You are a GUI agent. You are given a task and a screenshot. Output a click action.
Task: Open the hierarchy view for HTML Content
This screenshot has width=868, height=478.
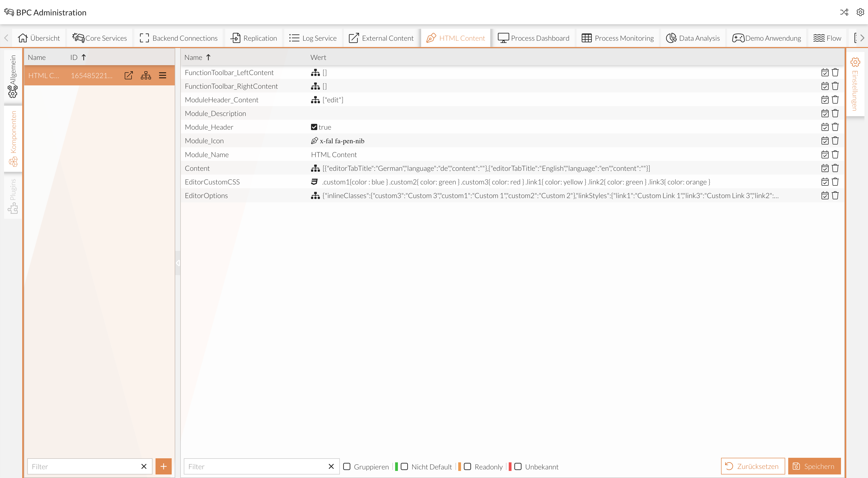tap(146, 76)
